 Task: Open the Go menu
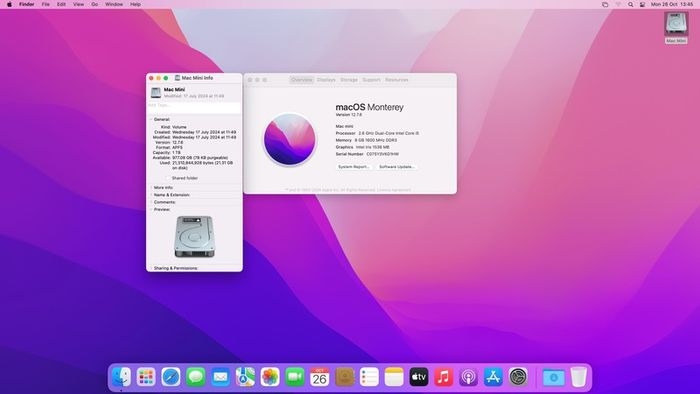[x=95, y=4]
